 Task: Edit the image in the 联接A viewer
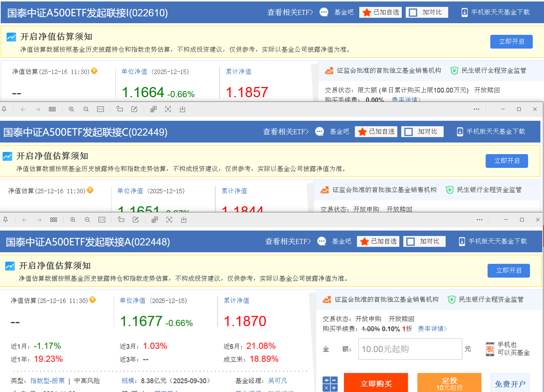(x=136, y=220)
